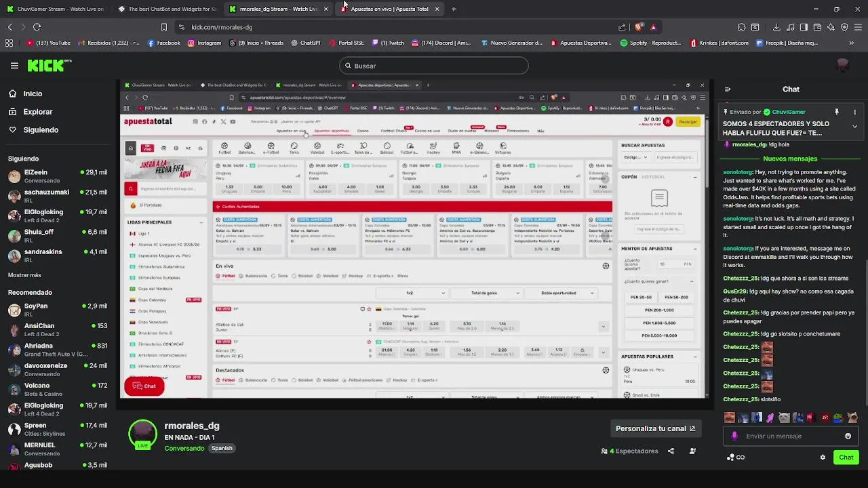
Task: Click the address bar URL
Action: coord(222,27)
